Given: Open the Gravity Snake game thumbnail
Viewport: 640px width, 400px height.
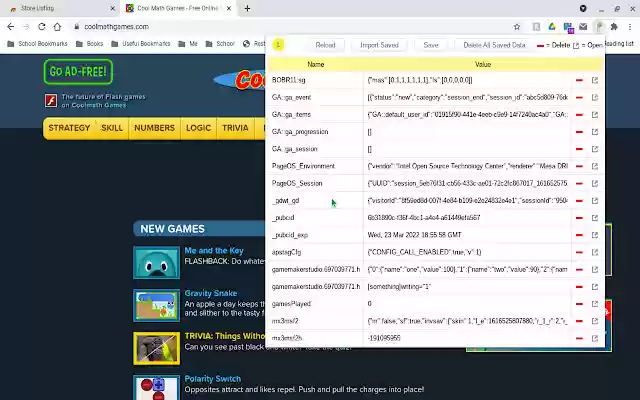Looking at the screenshot, I should (156, 305).
